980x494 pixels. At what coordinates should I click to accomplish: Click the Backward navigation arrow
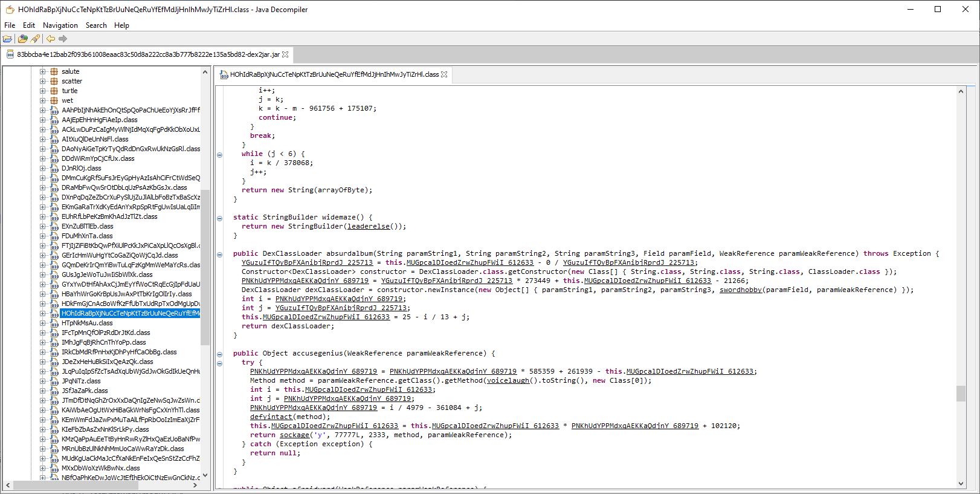[51, 39]
